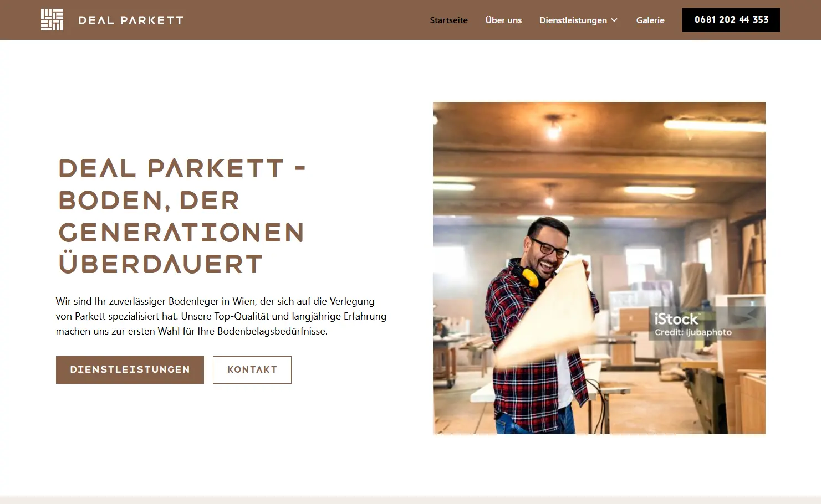The height and width of the screenshot is (504, 821).
Task: Click the ceiling lamp in the workshop photo
Action: tap(553, 128)
